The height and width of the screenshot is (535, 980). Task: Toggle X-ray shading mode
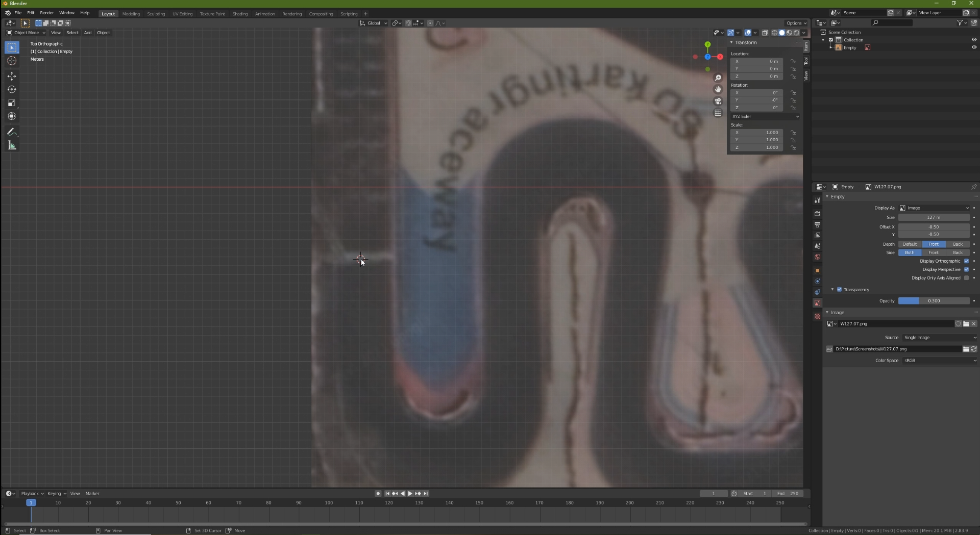pyautogui.click(x=765, y=33)
